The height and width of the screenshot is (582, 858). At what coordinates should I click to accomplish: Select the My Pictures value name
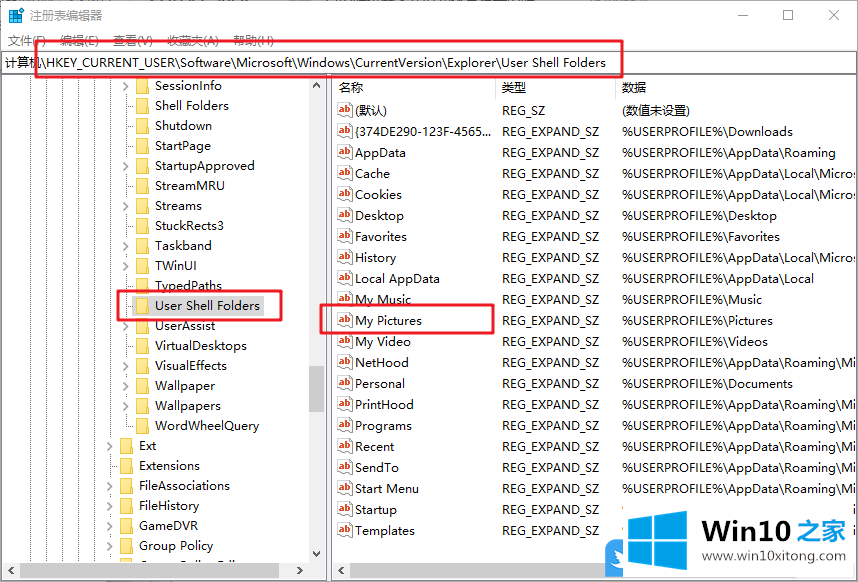[x=389, y=321]
